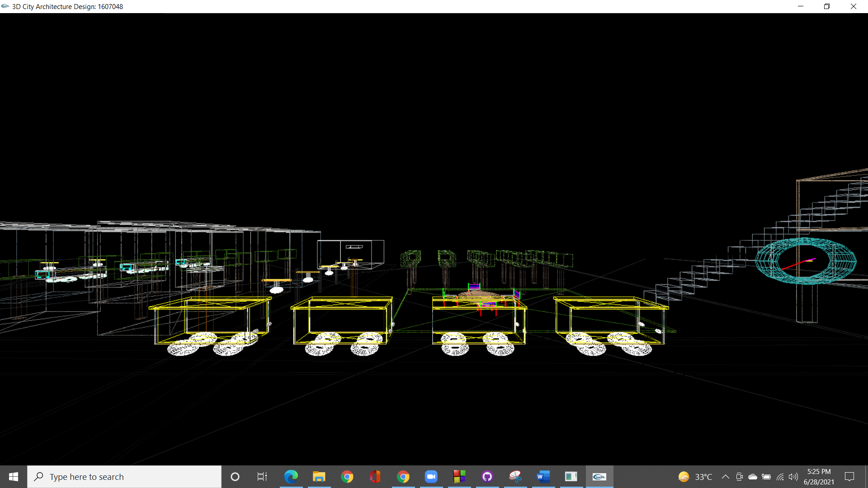Click the '3D City Architecture Design: 1607048' title
Image resolution: width=868 pixels, height=488 pixels.
67,7
